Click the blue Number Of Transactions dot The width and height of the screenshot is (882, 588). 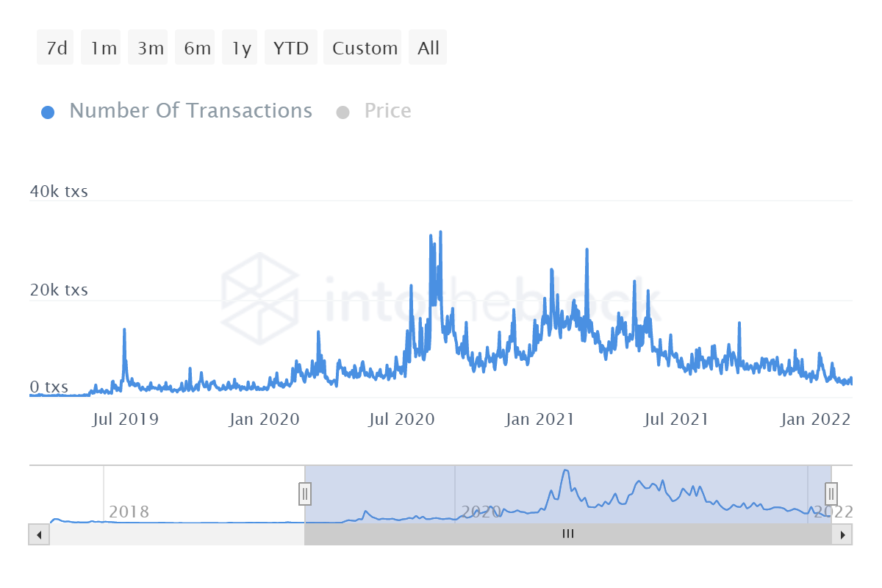coord(48,112)
